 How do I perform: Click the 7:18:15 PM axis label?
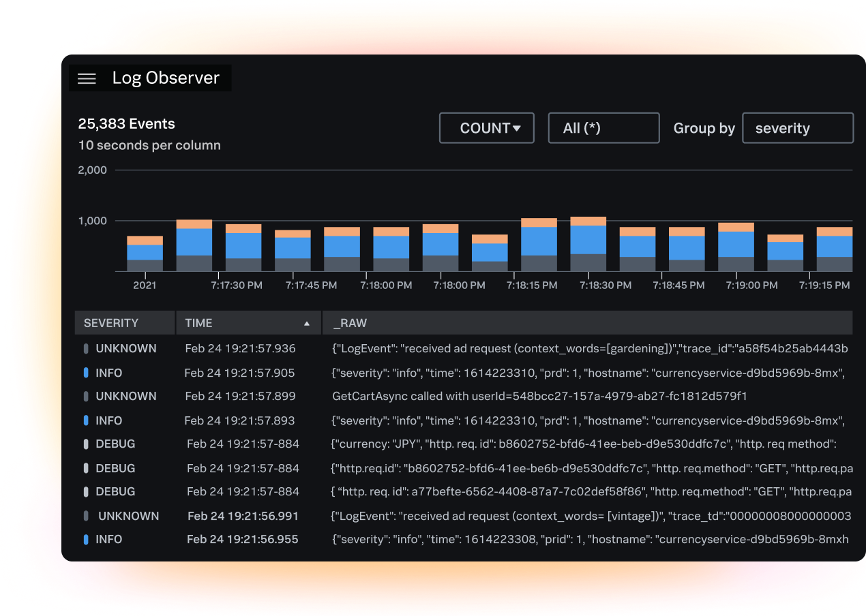pos(532,286)
